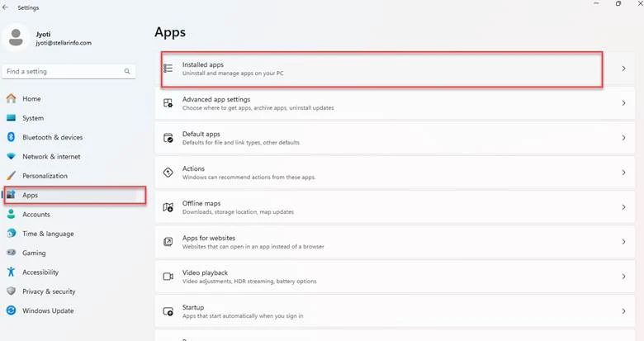Select Network & internet in sidebar
Viewport: 644px width, 341px height.
coord(51,156)
